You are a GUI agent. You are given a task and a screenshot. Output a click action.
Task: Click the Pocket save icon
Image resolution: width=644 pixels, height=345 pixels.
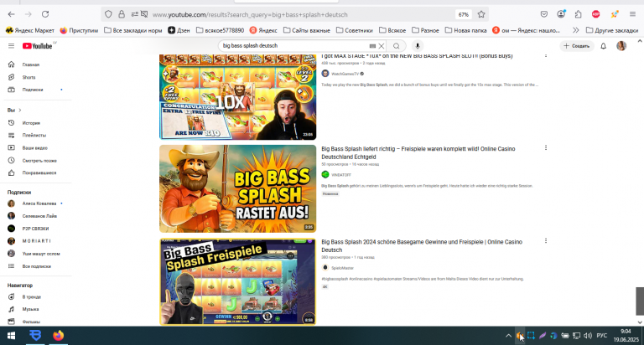(x=543, y=14)
